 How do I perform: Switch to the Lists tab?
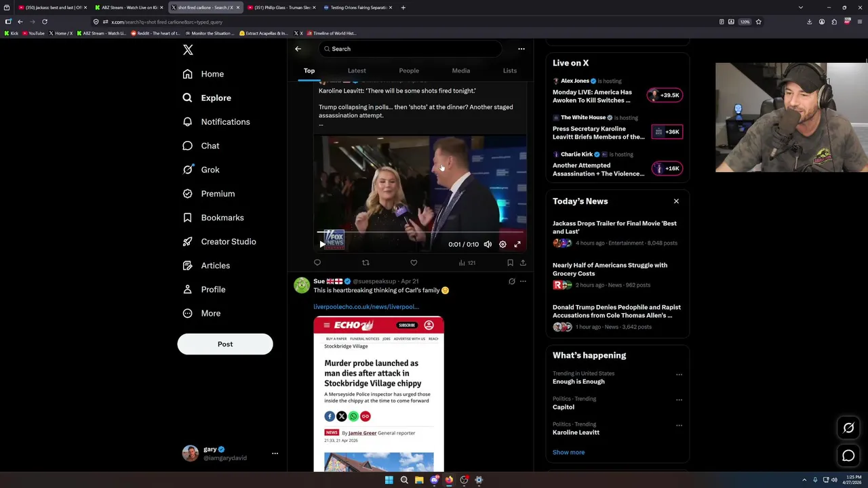pyautogui.click(x=510, y=70)
